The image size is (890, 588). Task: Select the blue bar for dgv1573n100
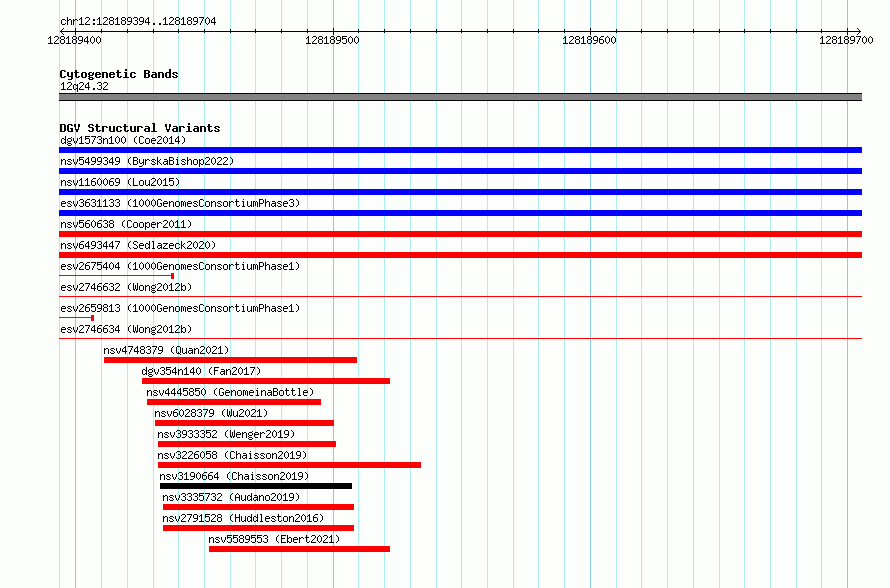[x=460, y=150]
